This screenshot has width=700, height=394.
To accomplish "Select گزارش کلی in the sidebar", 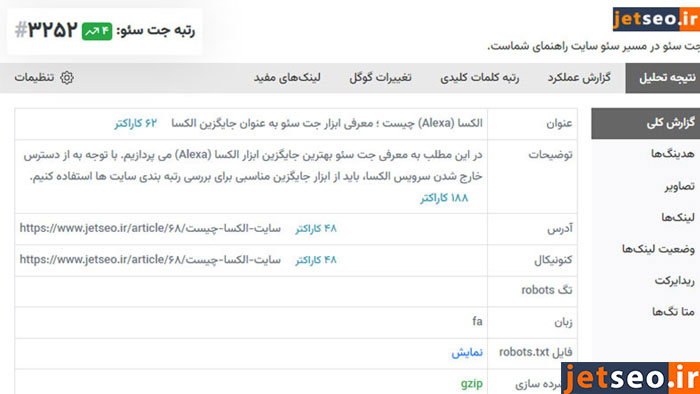I will (646, 124).
